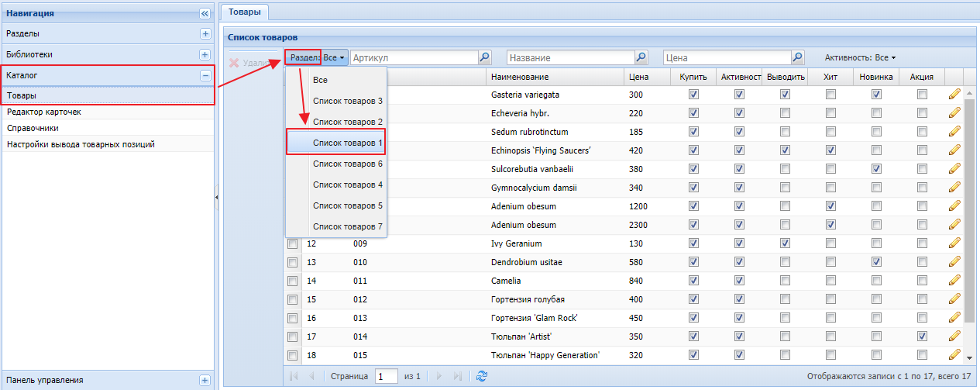Click the search icon next to Цена field
Image resolution: width=980 pixels, height=390 pixels.
(797, 57)
